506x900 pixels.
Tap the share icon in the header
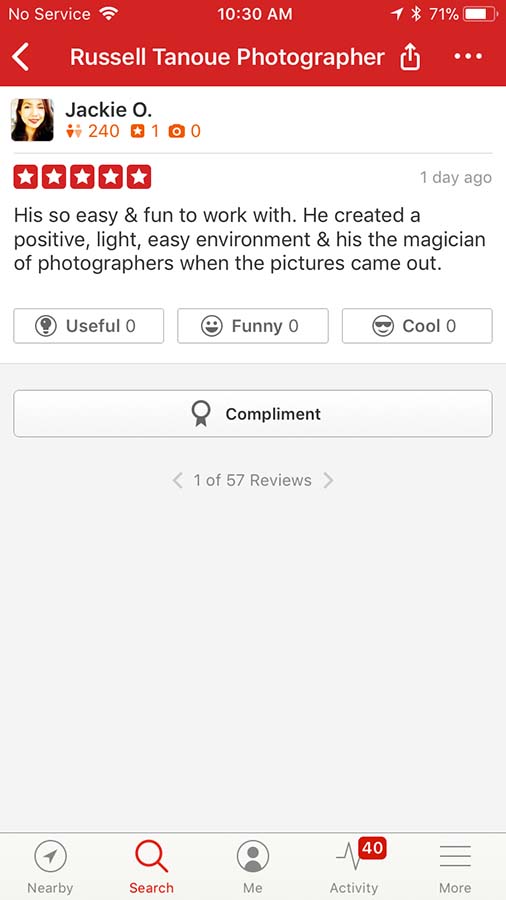(410, 57)
